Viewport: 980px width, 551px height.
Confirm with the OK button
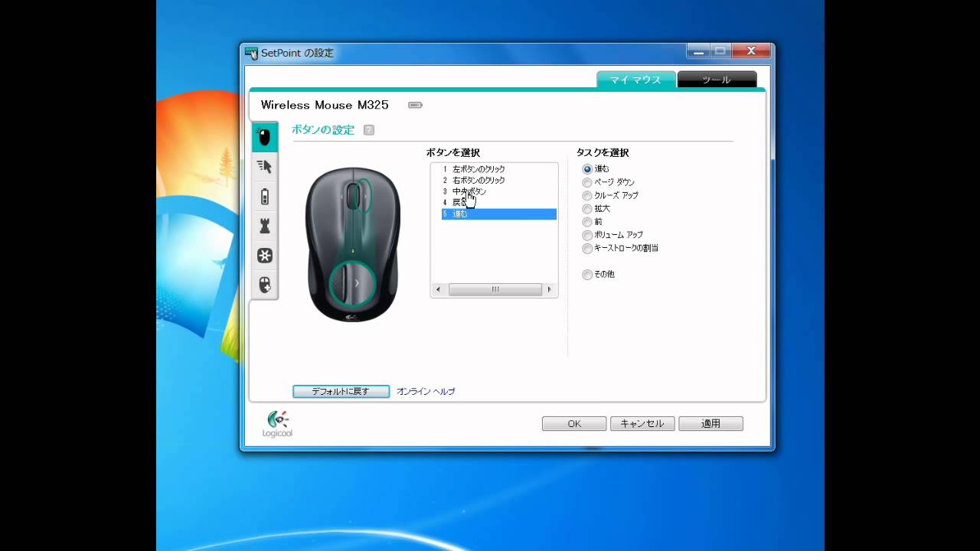coord(574,423)
